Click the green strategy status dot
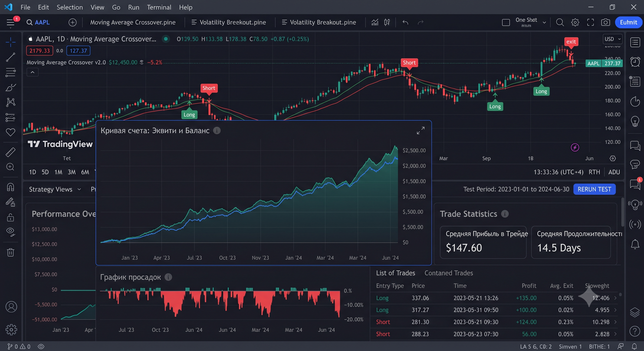Viewport: 644px width, 351px height. click(x=166, y=39)
